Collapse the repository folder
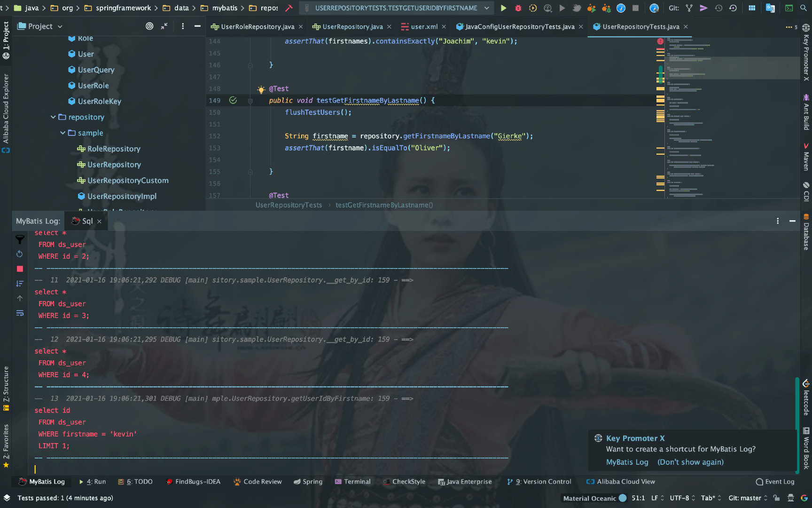Screen dimensions: 812x508 pos(53,117)
